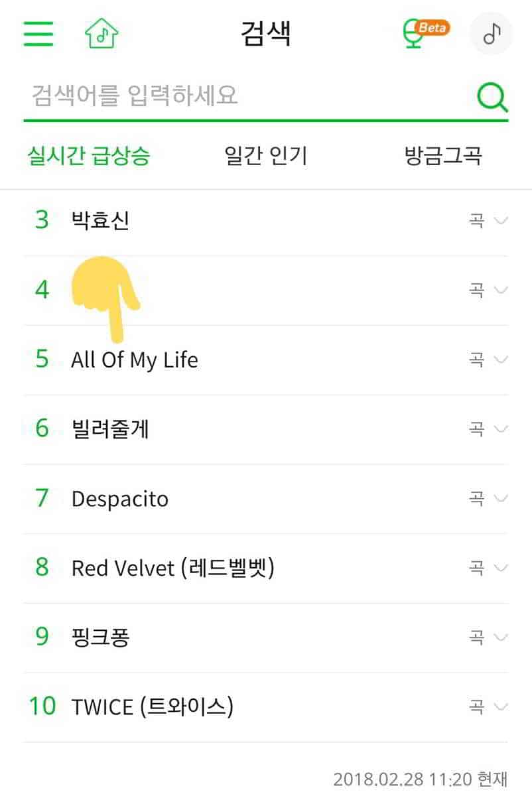Screen dimensions: 532x796
Task: Choose the 핑크퐁 trending keyword
Action: pyautogui.click(x=100, y=637)
